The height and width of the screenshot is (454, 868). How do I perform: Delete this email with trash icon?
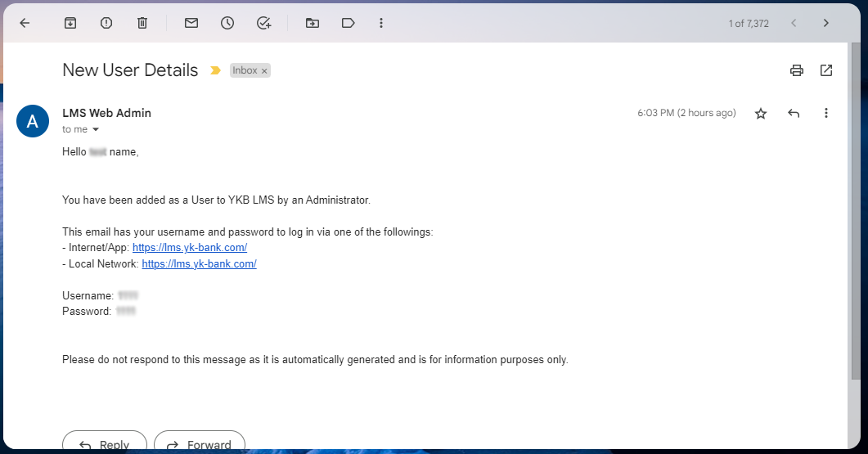(x=142, y=23)
